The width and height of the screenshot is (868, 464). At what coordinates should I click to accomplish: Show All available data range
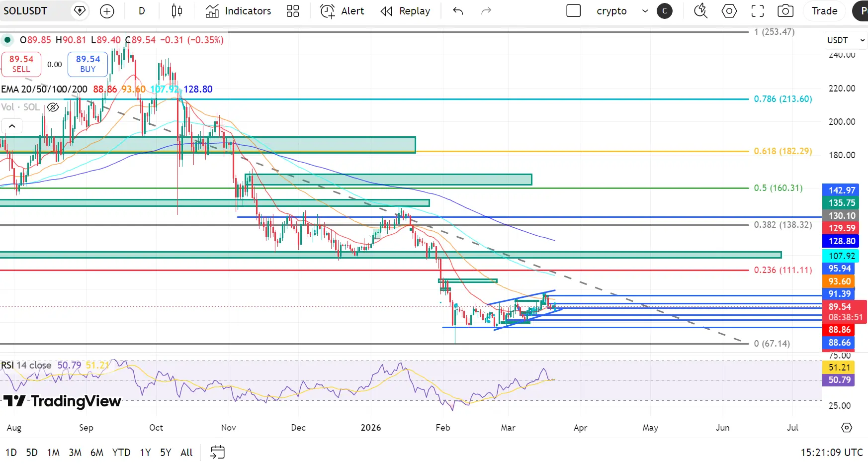point(186,452)
